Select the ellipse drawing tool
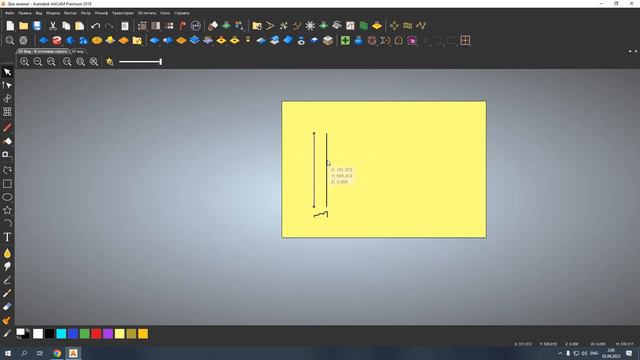Image resolution: width=640 pixels, height=360 pixels. (7, 197)
